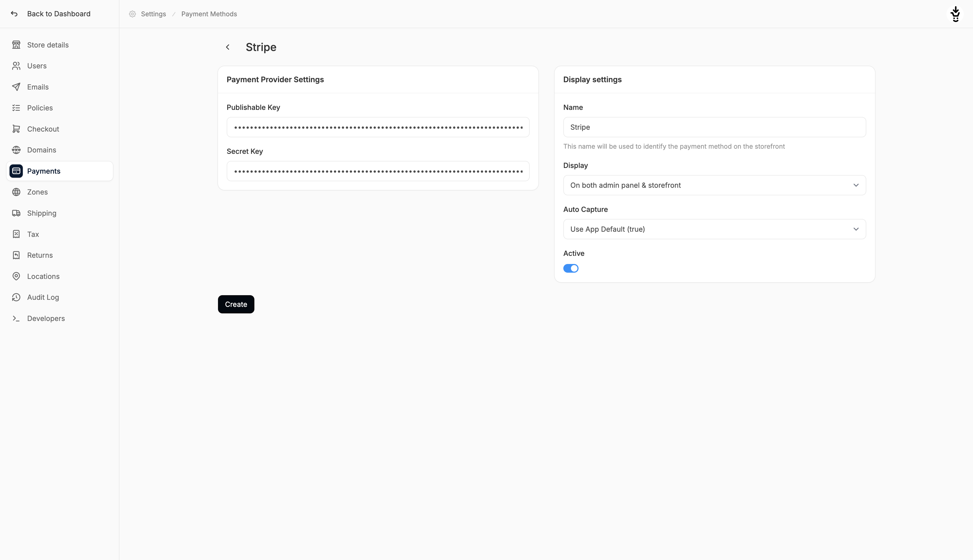
Task: Click the Payments credit card icon
Action: point(16,171)
